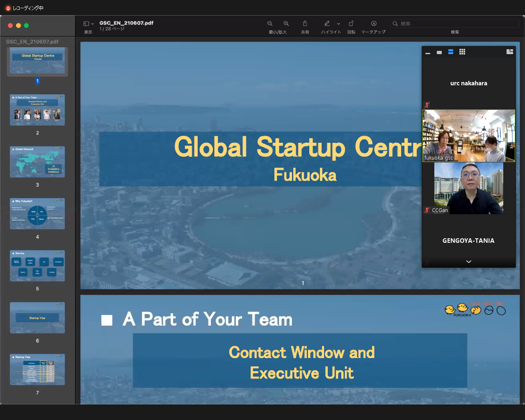Switch video panel to grid view

click(x=462, y=52)
